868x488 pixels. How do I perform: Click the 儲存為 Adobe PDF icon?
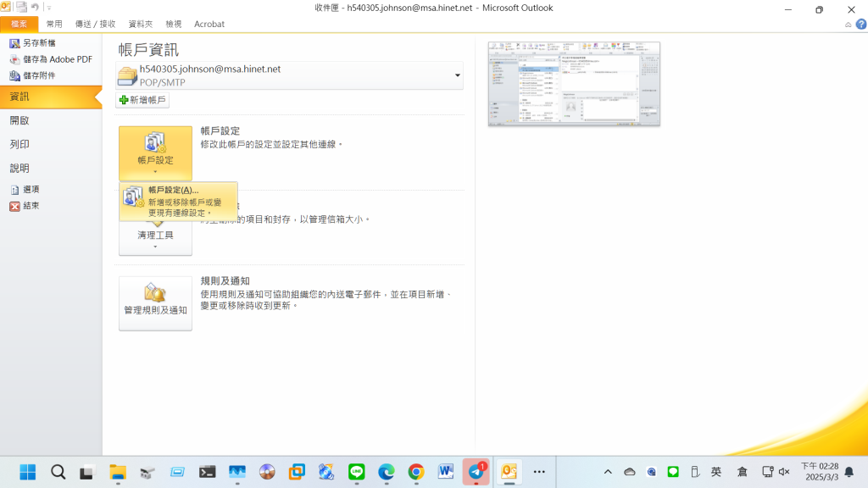tap(14, 59)
